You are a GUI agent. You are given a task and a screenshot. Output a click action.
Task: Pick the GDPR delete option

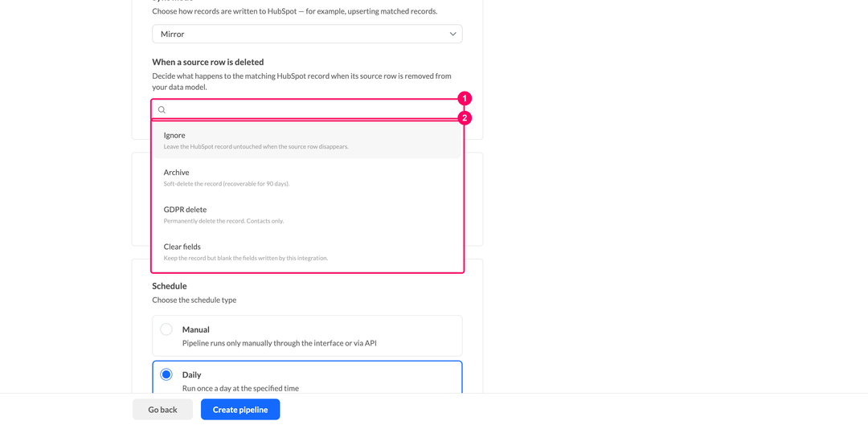pos(307,215)
